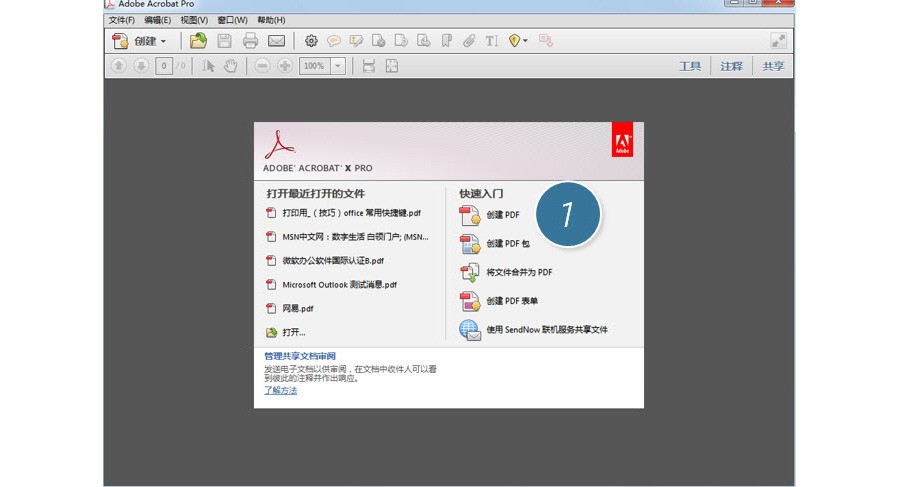900x487 pixels.
Task: Click the email envelope toolbar icon
Action: pyautogui.click(x=277, y=41)
